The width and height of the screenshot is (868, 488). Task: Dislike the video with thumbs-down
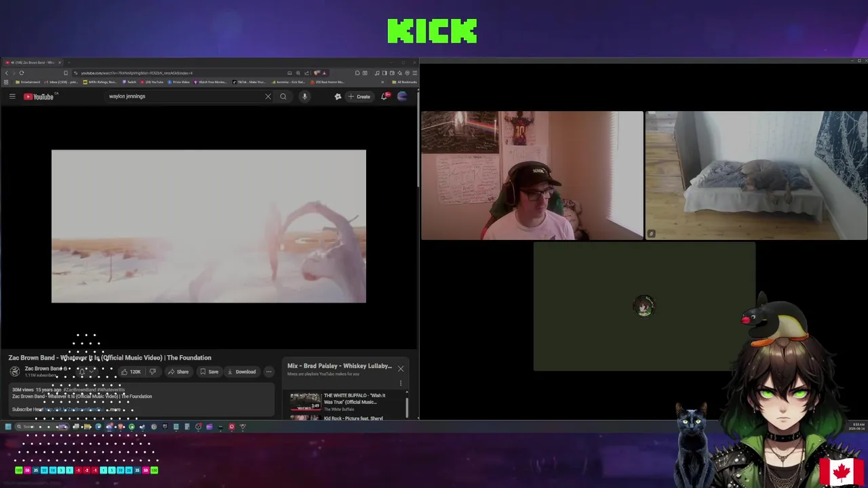pos(153,371)
